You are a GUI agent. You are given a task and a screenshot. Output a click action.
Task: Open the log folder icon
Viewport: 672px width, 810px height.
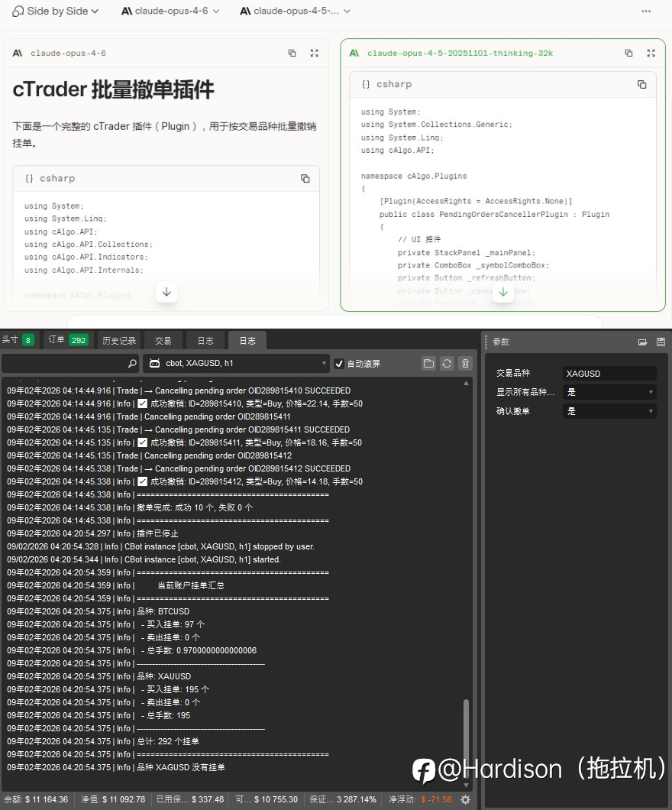(428, 363)
